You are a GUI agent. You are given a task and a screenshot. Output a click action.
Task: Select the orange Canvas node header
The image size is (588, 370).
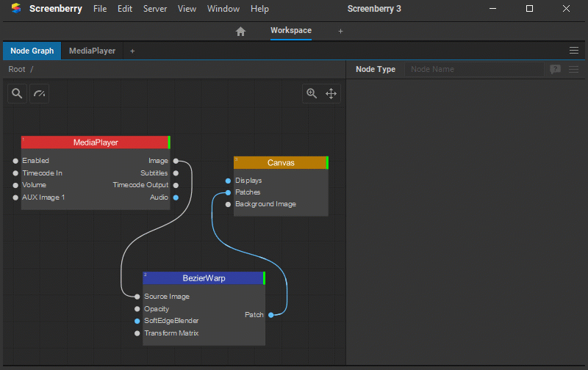(280, 162)
